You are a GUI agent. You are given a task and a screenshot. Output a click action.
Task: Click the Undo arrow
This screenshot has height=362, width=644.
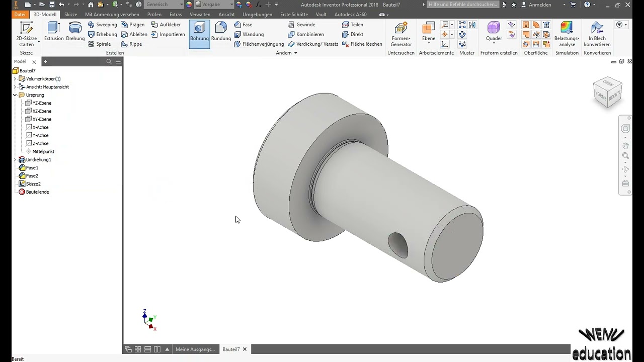click(x=62, y=5)
